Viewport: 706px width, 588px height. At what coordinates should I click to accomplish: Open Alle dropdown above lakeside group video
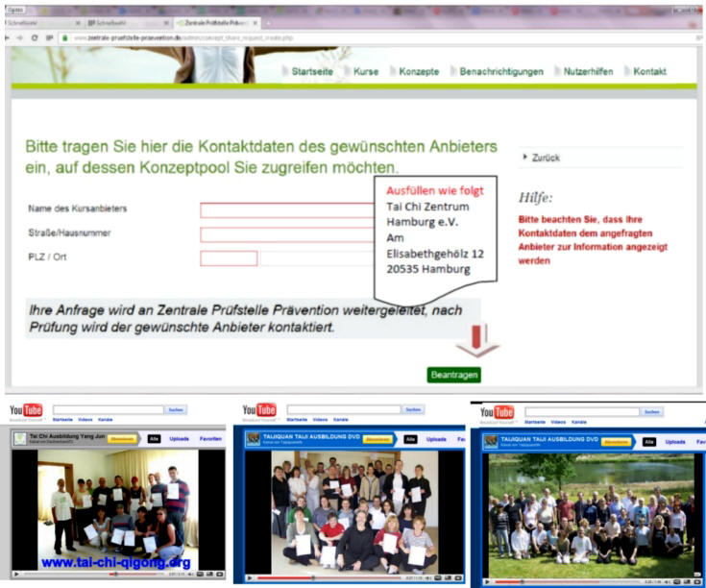[648, 442]
